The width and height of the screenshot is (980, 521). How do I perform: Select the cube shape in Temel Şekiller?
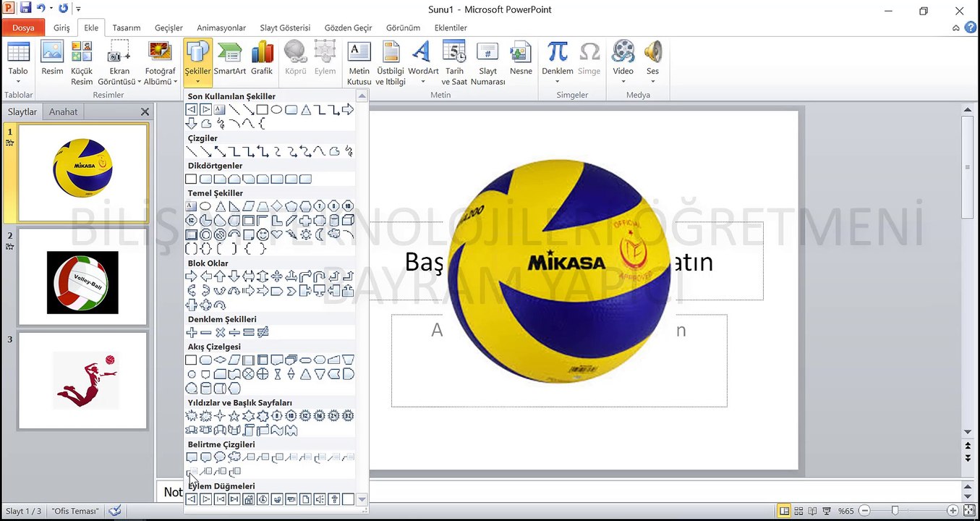348,220
